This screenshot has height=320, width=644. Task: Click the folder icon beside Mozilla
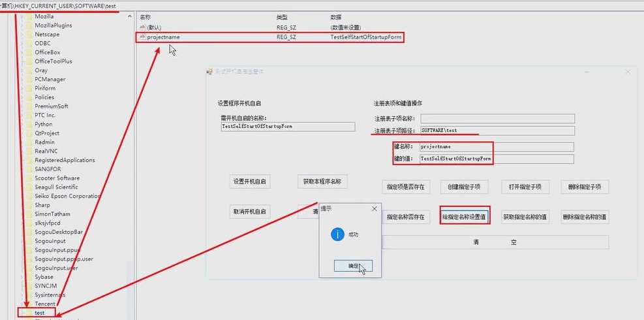tap(28, 16)
